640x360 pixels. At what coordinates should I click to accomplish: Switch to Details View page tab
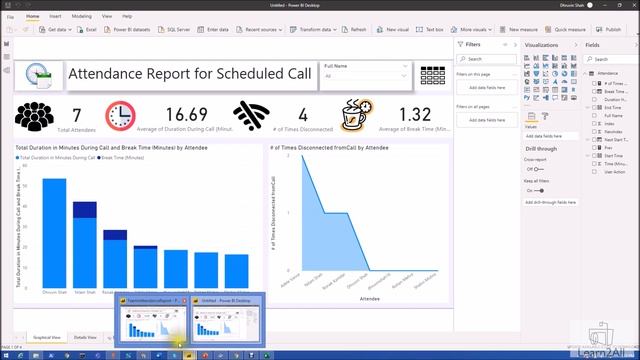pyautogui.click(x=85, y=338)
